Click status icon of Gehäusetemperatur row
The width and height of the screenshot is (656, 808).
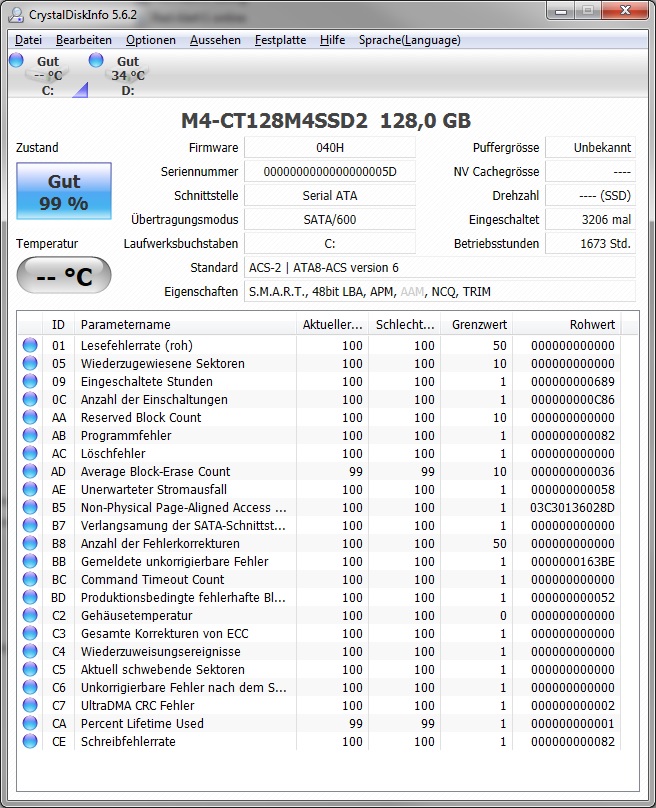coord(30,615)
